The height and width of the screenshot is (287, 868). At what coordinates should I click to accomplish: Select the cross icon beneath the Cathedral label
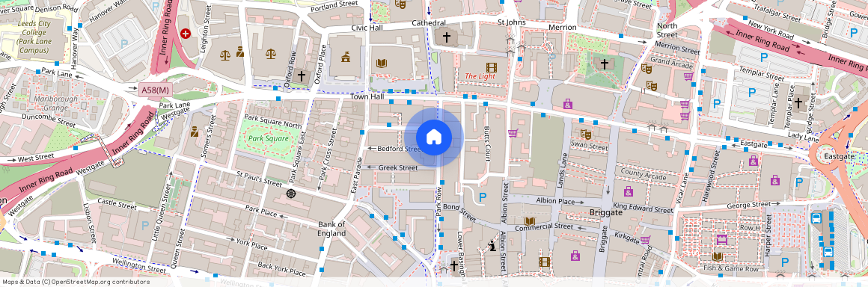click(x=446, y=37)
